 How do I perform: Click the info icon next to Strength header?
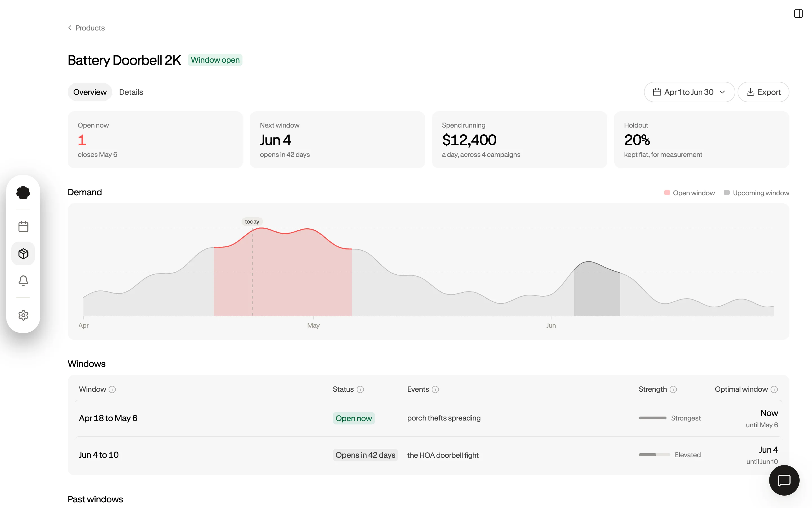pyautogui.click(x=673, y=389)
